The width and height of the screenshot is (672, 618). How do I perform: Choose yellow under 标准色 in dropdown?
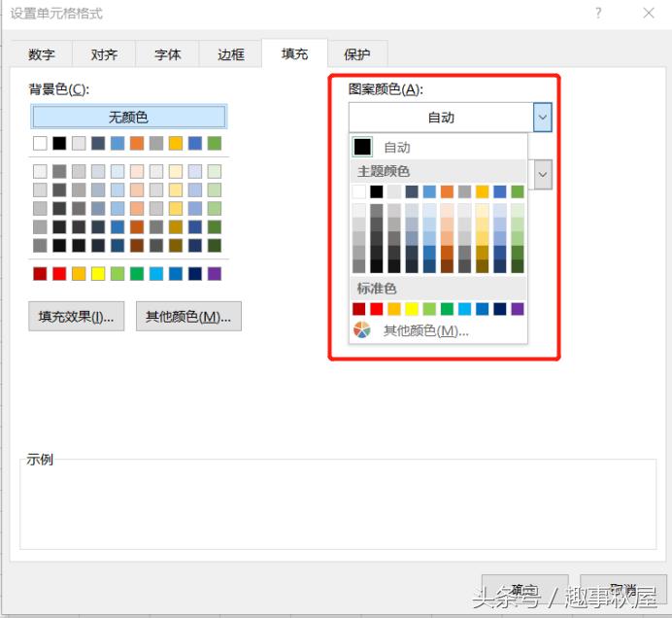pos(412,309)
